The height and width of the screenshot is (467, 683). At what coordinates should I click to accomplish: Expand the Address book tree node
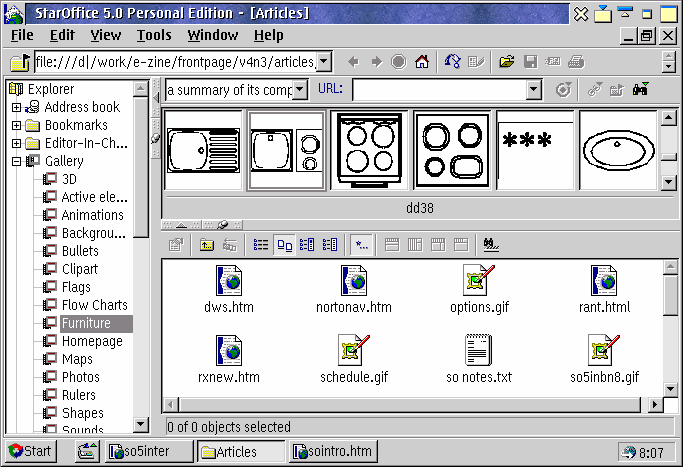pyautogui.click(x=16, y=107)
